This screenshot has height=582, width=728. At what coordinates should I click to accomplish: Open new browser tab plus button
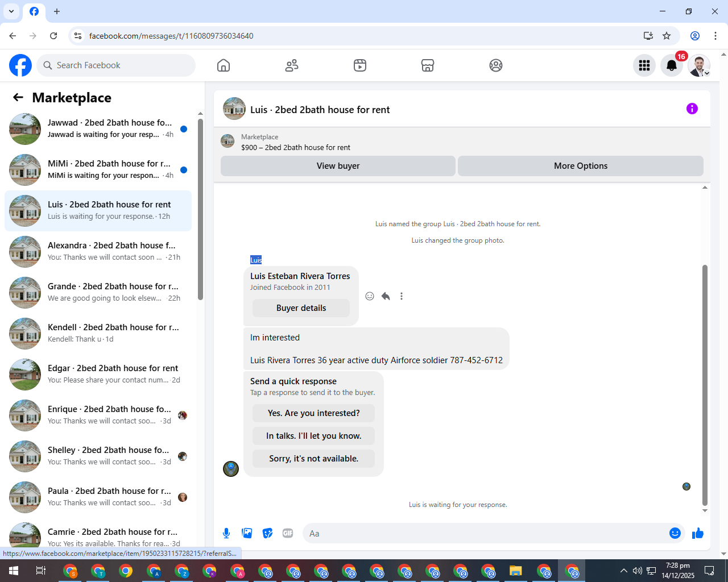(57, 11)
